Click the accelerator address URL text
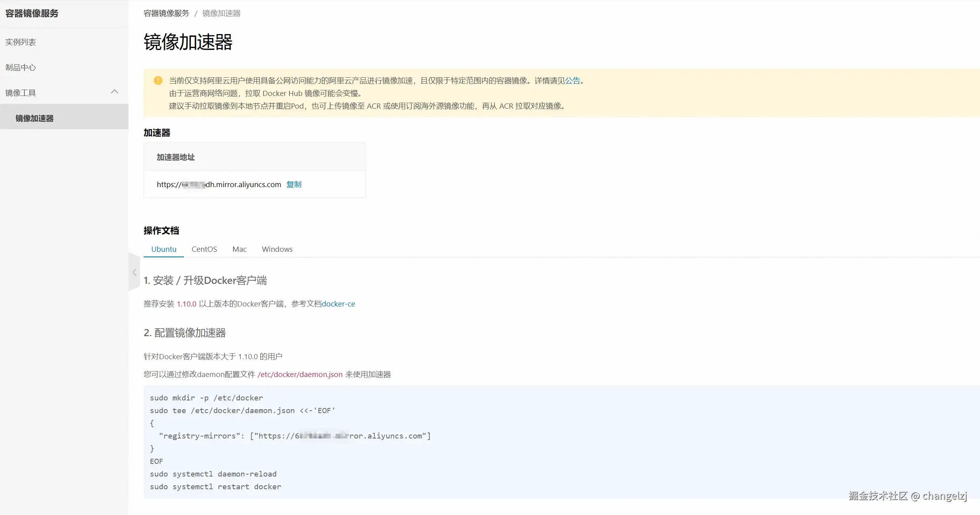This screenshot has width=980, height=515. point(219,184)
